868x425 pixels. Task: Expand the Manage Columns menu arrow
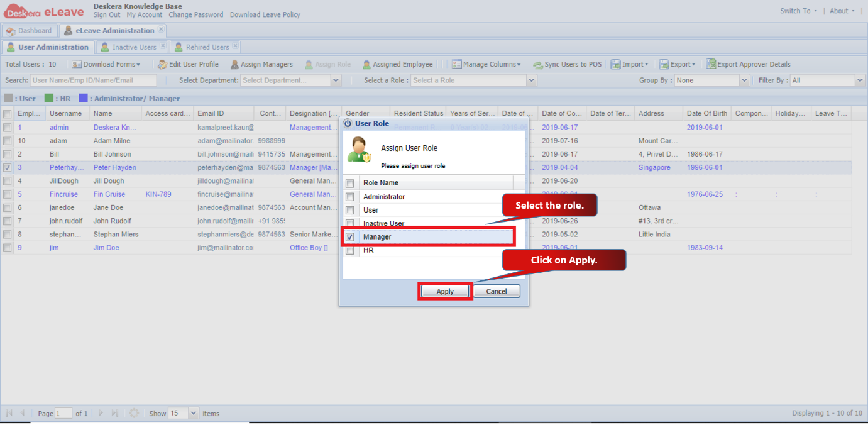(x=519, y=65)
